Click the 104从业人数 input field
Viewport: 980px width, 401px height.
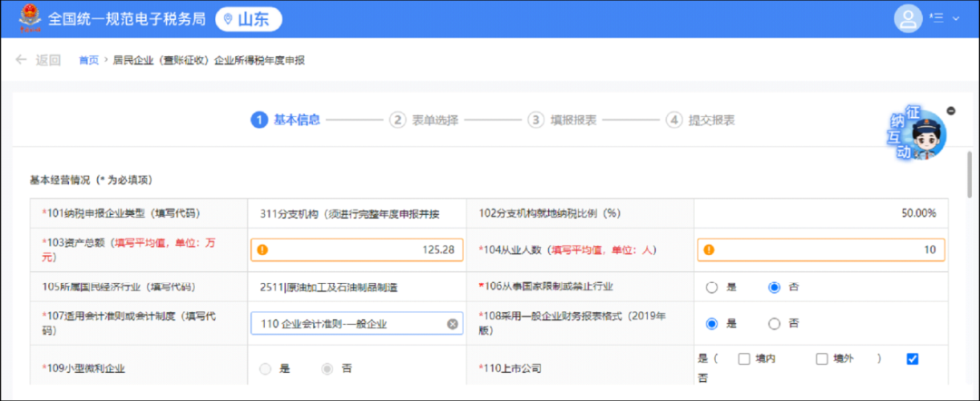point(820,249)
